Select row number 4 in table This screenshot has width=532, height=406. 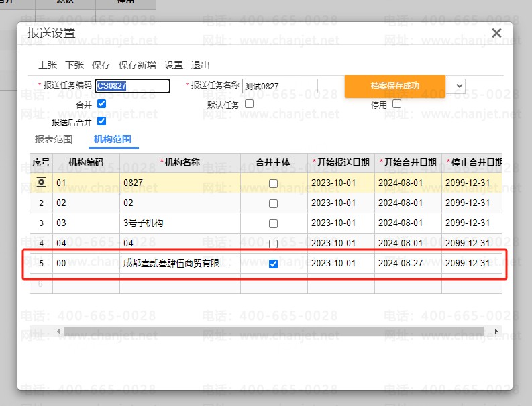(x=41, y=243)
